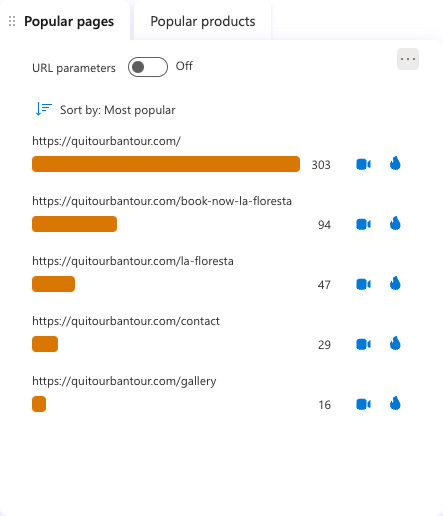
Task: View heatmap for la-floresta page
Action: click(x=395, y=284)
